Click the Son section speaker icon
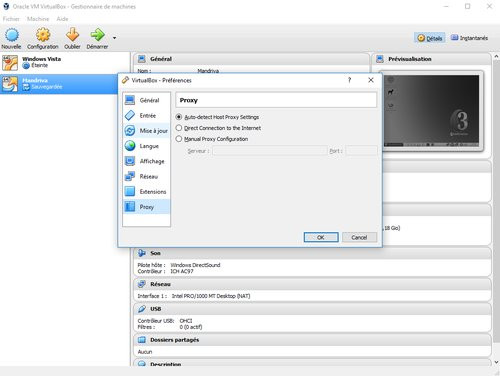 (142, 253)
